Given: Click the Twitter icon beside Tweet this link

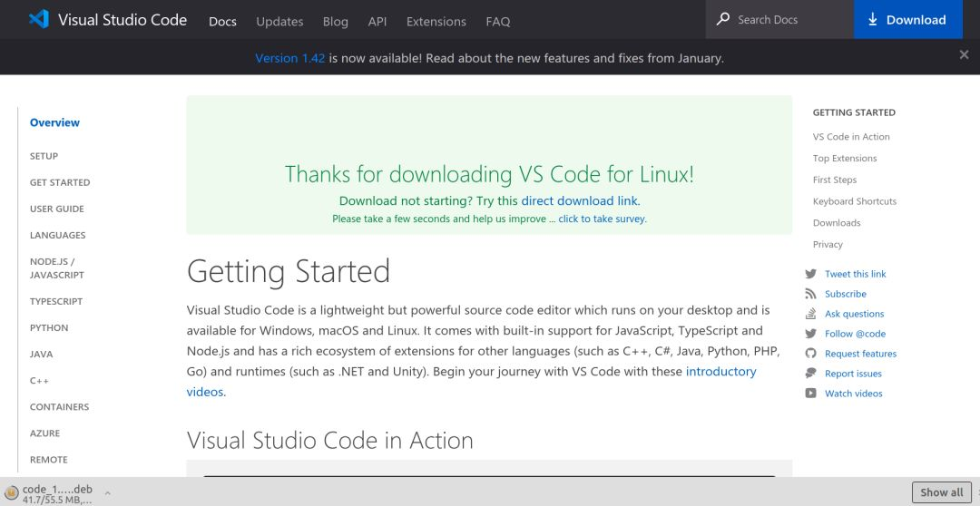Looking at the screenshot, I should tap(810, 274).
